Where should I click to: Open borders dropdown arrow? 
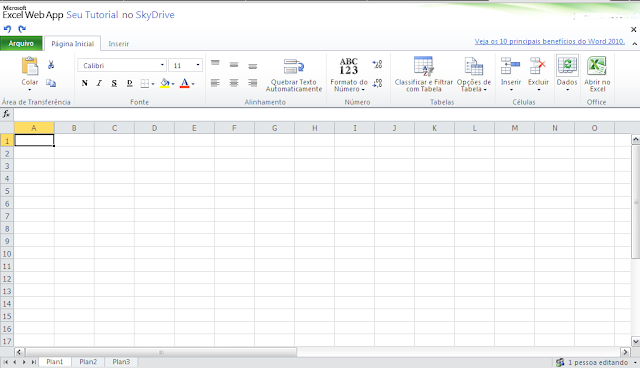(x=153, y=84)
